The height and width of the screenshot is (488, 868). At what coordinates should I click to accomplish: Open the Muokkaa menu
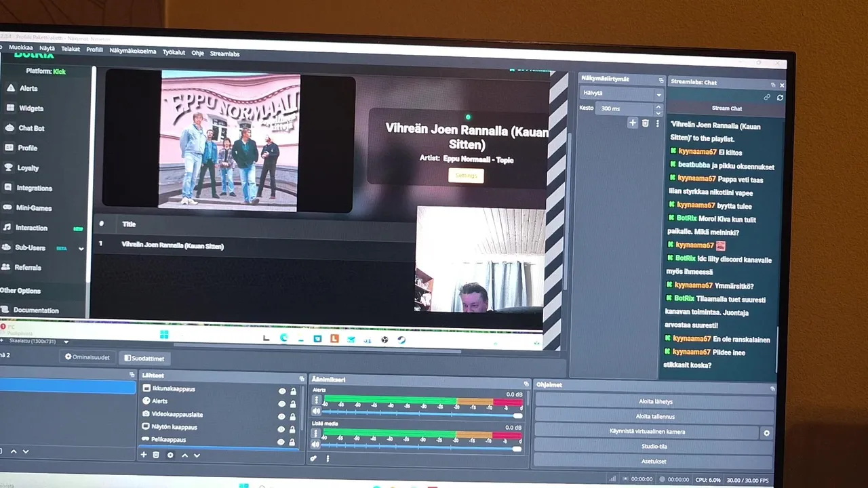[20, 47]
